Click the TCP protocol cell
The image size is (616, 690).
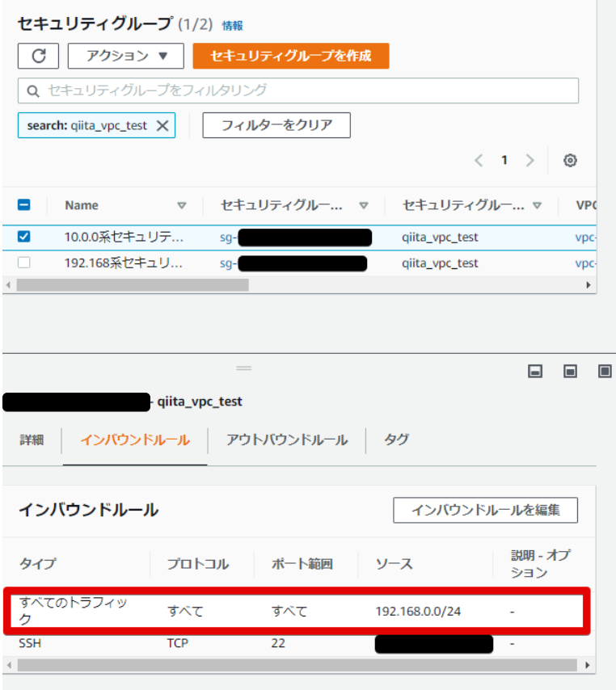pos(178,643)
